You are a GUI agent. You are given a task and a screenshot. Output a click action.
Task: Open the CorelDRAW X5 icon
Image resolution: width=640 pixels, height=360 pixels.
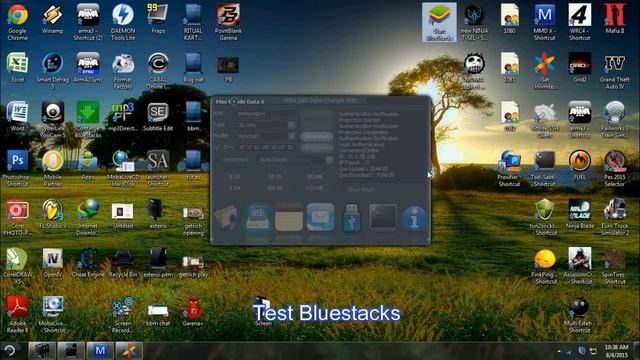pyautogui.click(x=18, y=265)
